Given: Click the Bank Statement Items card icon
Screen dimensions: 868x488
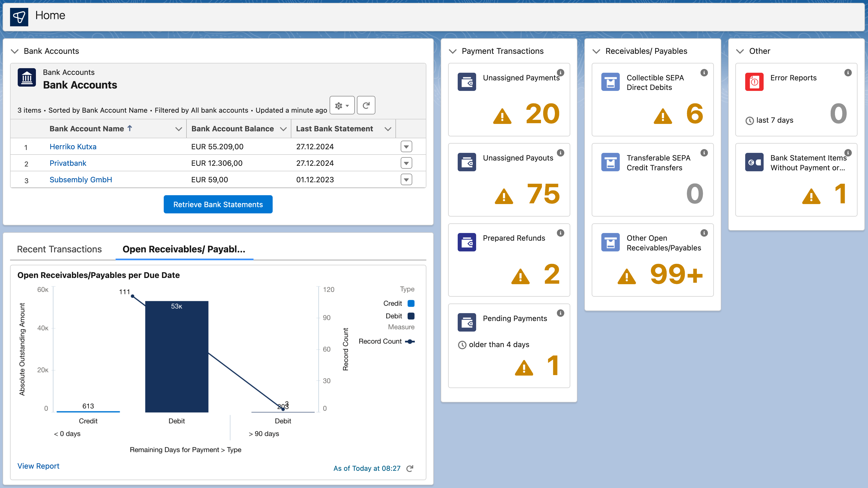Looking at the screenshot, I should (754, 162).
